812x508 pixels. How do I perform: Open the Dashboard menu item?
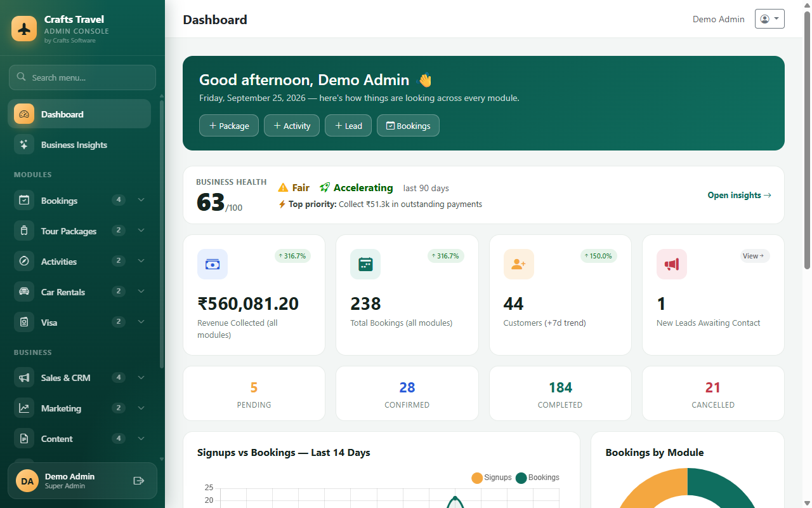click(x=79, y=114)
